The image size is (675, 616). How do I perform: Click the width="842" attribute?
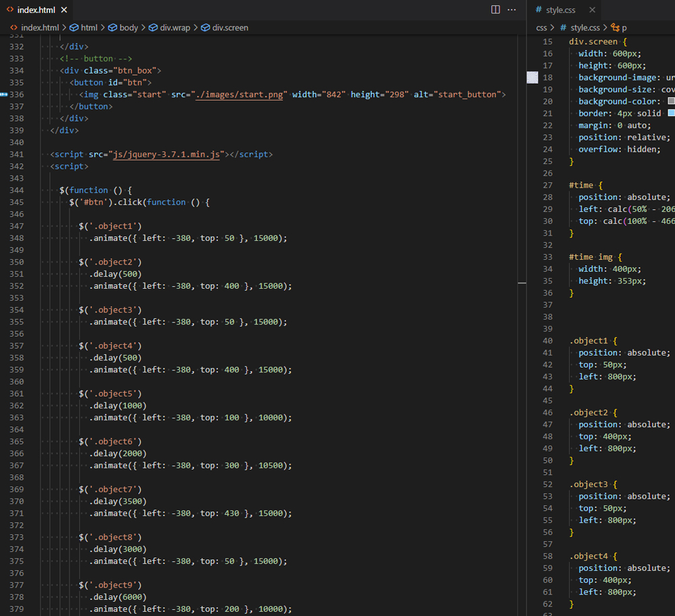click(319, 94)
